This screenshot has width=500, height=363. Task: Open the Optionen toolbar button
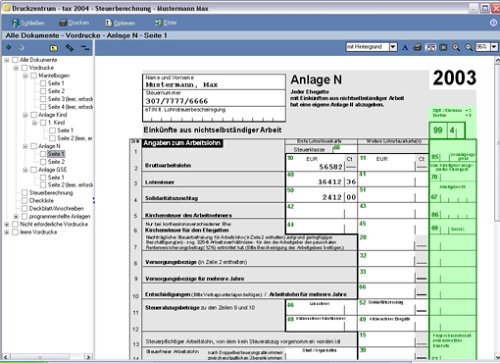(x=120, y=23)
